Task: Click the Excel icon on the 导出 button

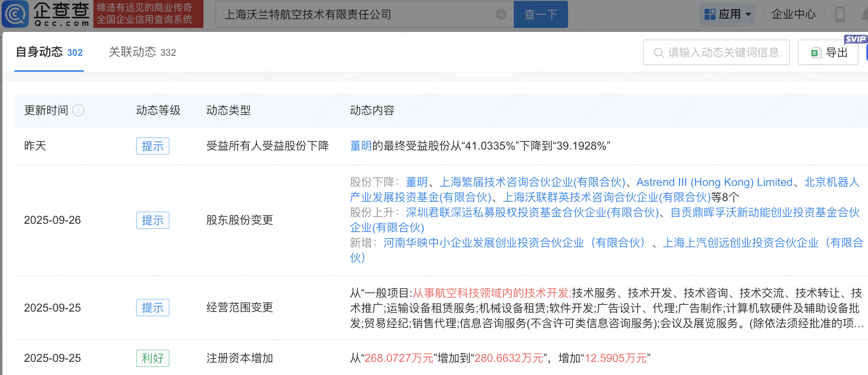Action: [816, 53]
